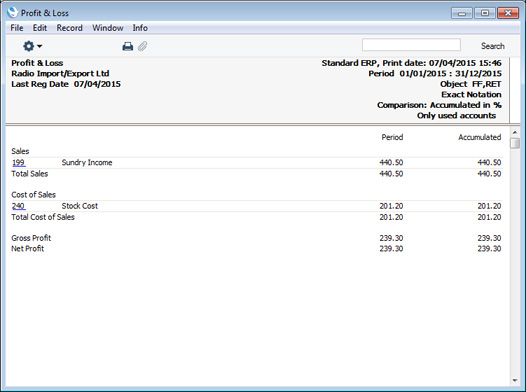Click the Gross Profit label

31,238
